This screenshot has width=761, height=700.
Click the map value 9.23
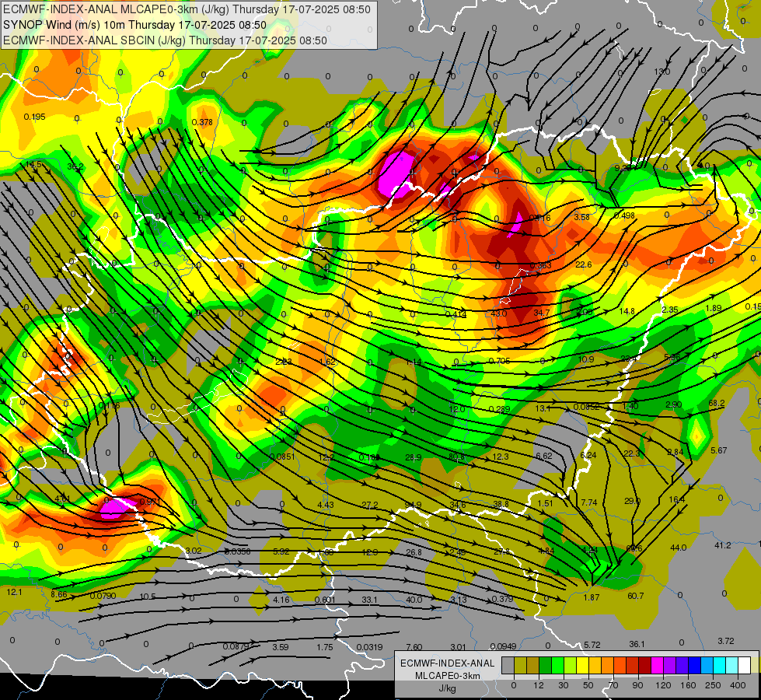pyautogui.click(x=623, y=168)
